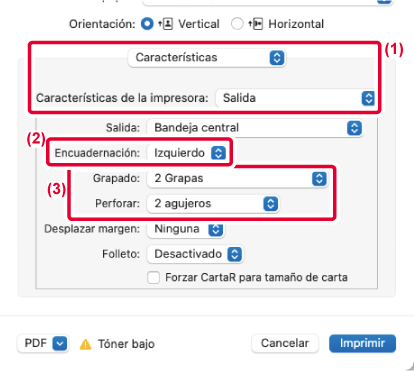Click the landscape orientation page icon
The image size is (414, 371).
pos(256,24)
